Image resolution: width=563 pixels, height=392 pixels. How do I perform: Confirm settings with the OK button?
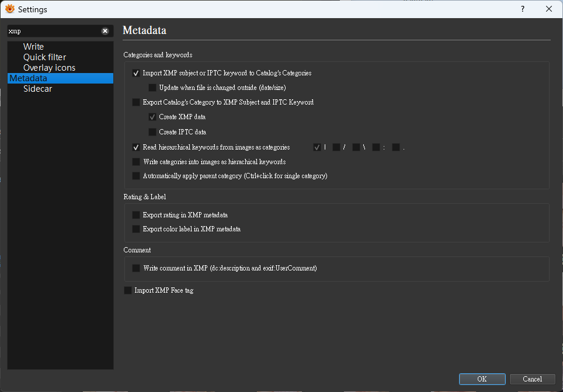[x=482, y=379]
